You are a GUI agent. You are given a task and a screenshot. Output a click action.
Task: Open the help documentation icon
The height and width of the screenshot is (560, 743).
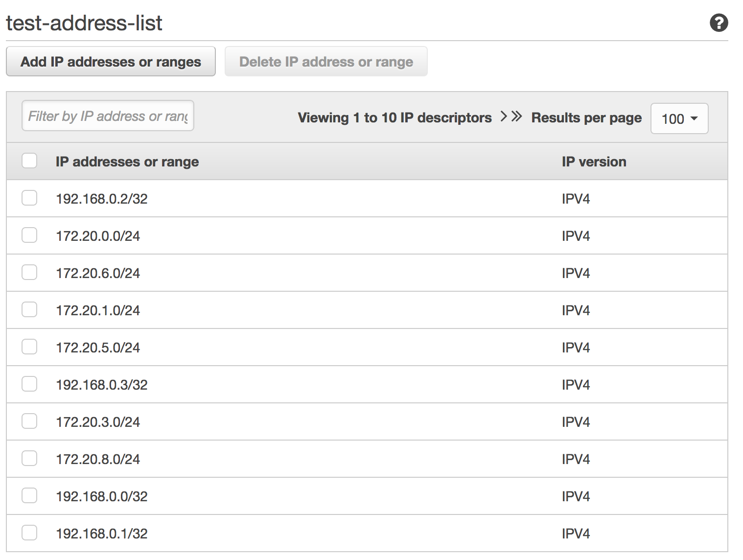(719, 23)
